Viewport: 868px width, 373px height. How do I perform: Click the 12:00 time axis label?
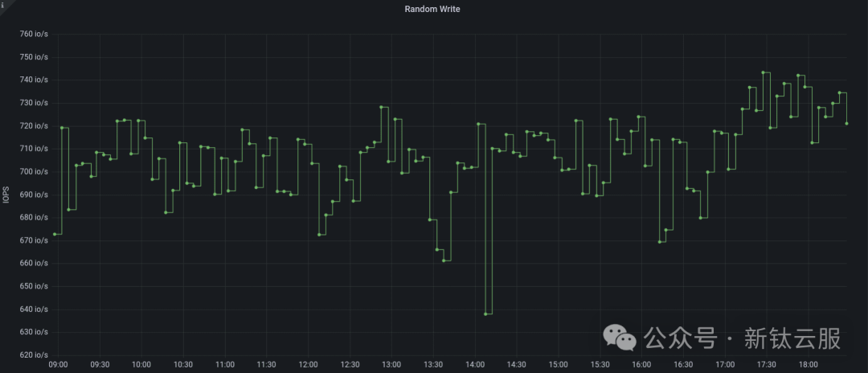pyautogui.click(x=309, y=365)
